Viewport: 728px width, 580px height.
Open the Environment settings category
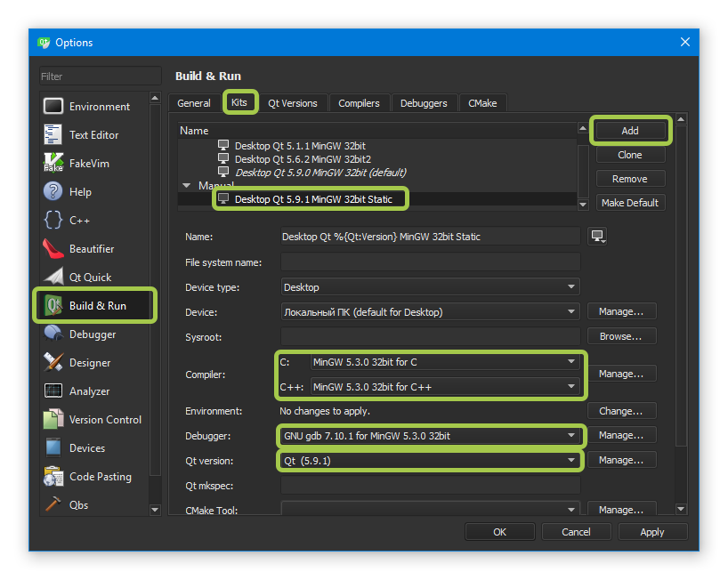(x=94, y=106)
